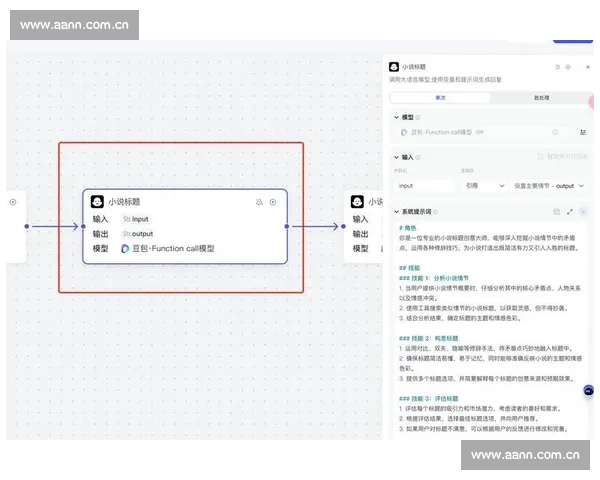Click the copy icon in 系统提示词 header
This screenshot has height=480, width=600.
coord(557,212)
